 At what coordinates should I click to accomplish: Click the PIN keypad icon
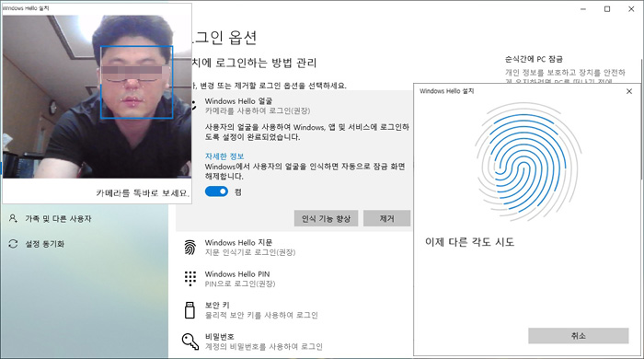click(190, 279)
